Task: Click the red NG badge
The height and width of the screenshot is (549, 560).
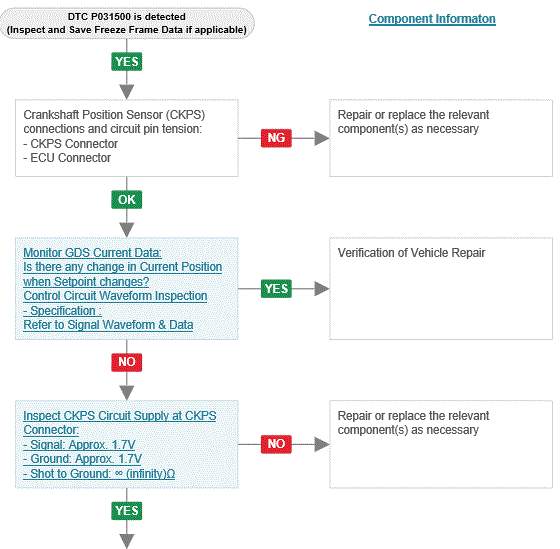Action: 276,138
